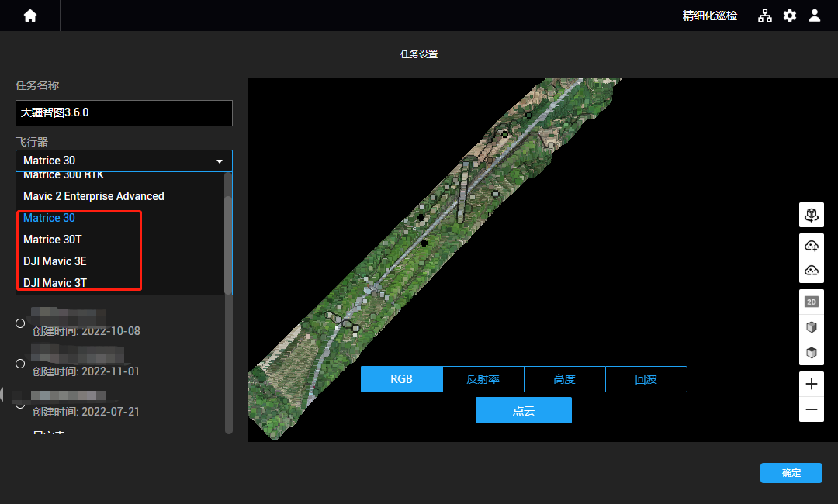
Task: Click the user account profile icon
Action: [815, 16]
